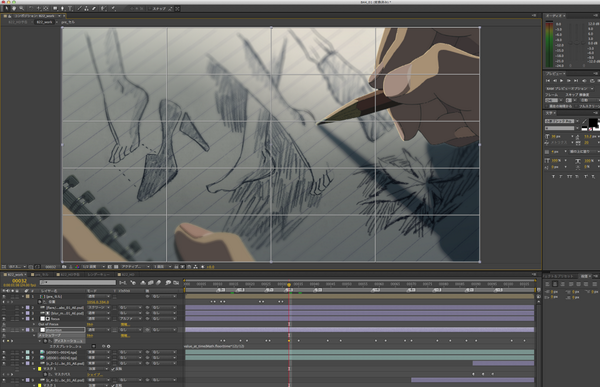
Task: Open layer 2 blending mode dropdown
Action: point(99,308)
